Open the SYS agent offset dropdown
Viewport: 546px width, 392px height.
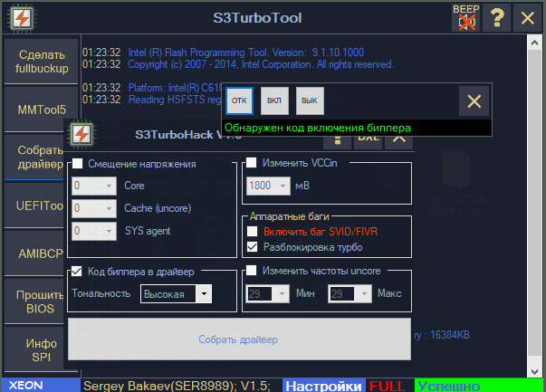[94, 231]
